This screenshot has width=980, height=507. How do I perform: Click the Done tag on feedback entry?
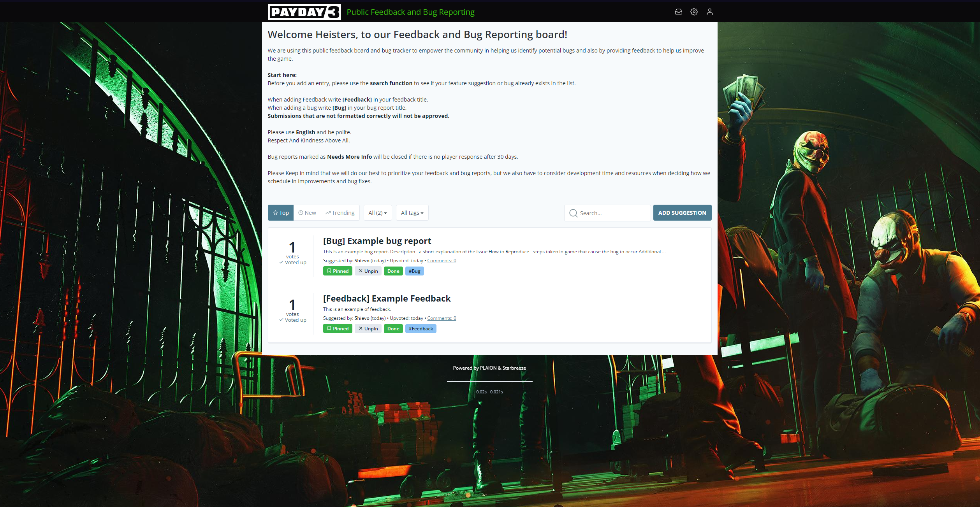pyautogui.click(x=392, y=328)
